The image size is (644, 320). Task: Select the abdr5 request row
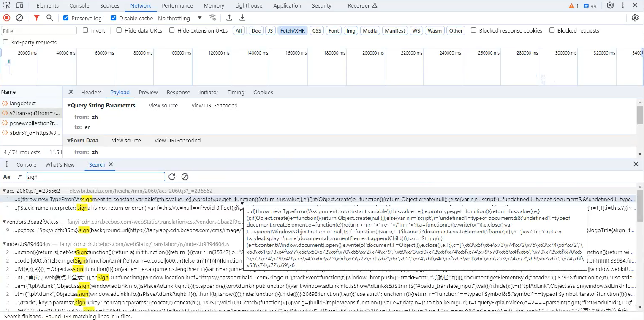pyautogui.click(x=31, y=133)
